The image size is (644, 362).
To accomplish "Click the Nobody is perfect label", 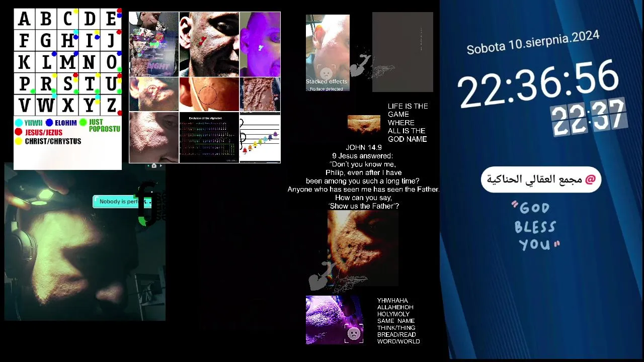I will [123, 202].
